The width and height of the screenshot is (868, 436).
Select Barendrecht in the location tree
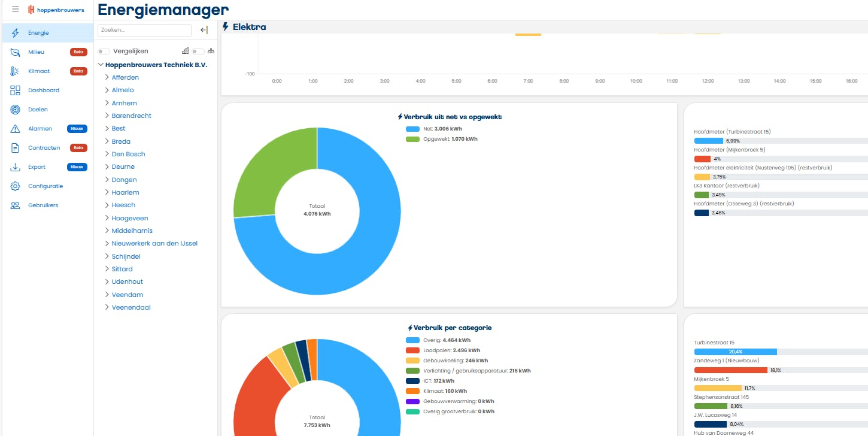(x=132, y=116)
